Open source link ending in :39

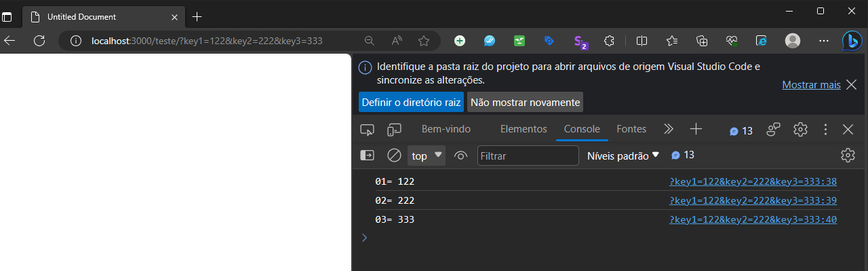(753, 200)
